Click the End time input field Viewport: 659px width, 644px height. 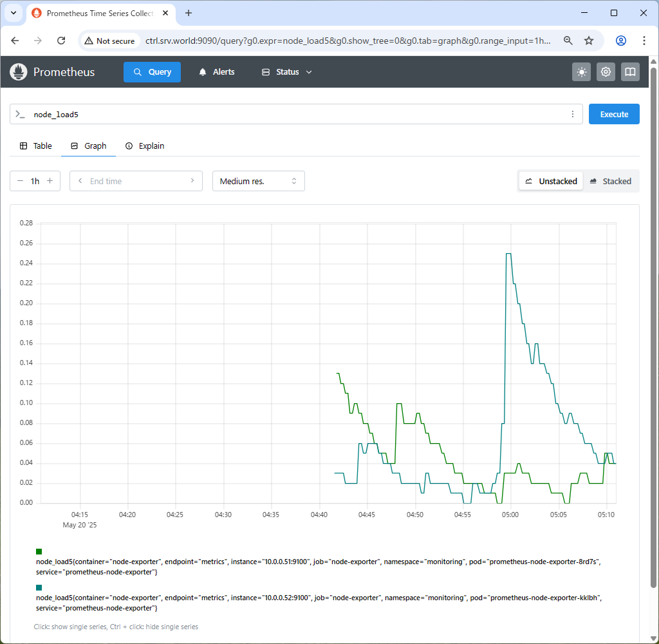pos(136,181)
